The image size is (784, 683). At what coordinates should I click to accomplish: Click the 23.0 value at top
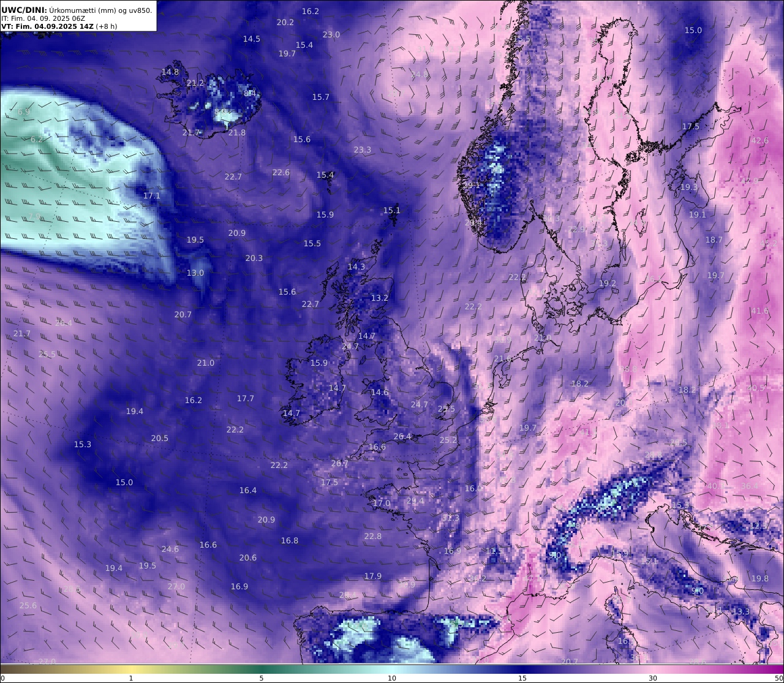(331, 34)
